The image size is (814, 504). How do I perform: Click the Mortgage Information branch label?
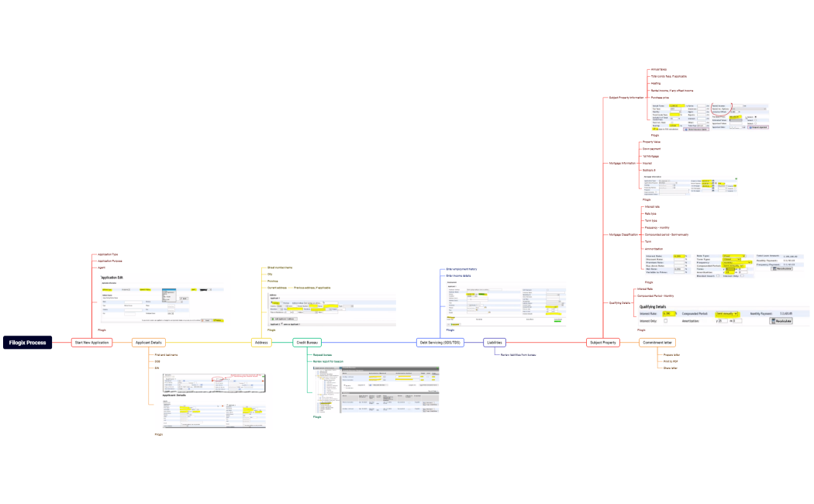622,164
